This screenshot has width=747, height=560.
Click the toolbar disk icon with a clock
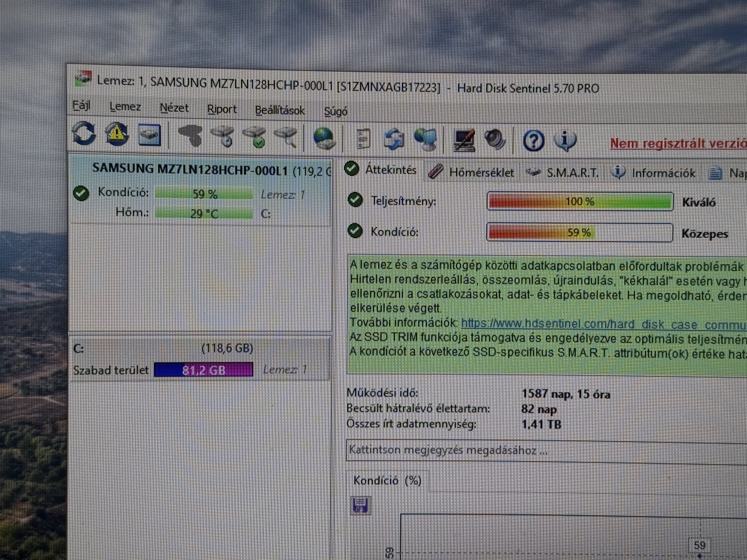(222, 136)
